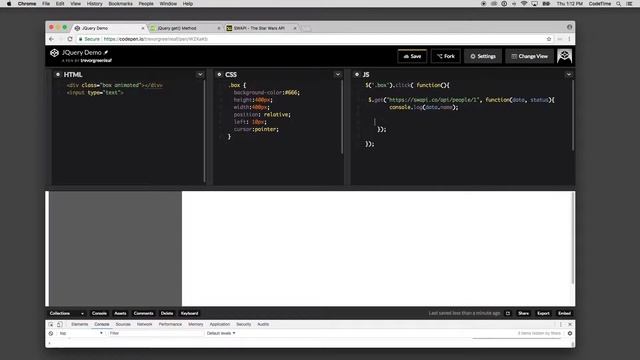Click the Share button

(524, 313)
